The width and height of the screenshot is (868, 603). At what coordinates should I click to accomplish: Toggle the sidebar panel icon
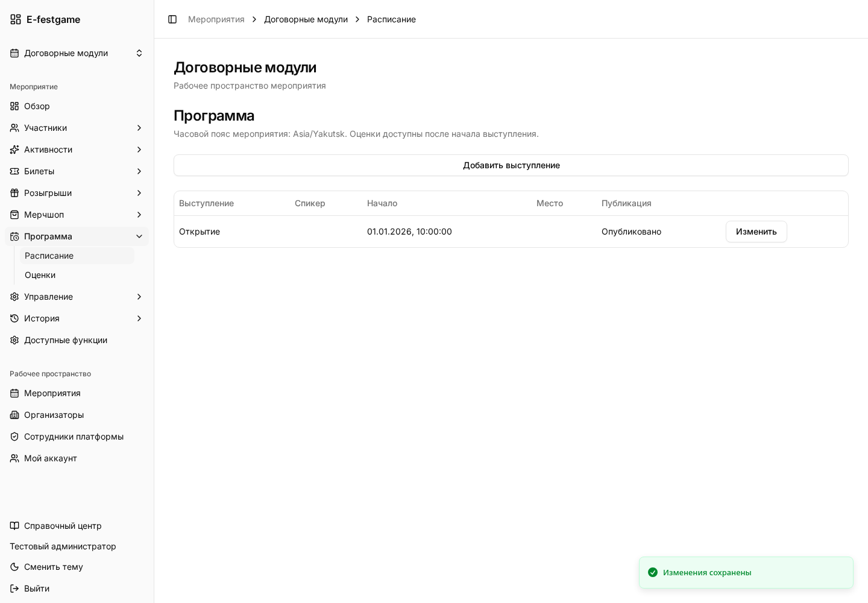pyautogui.click(x=172, y=19)
